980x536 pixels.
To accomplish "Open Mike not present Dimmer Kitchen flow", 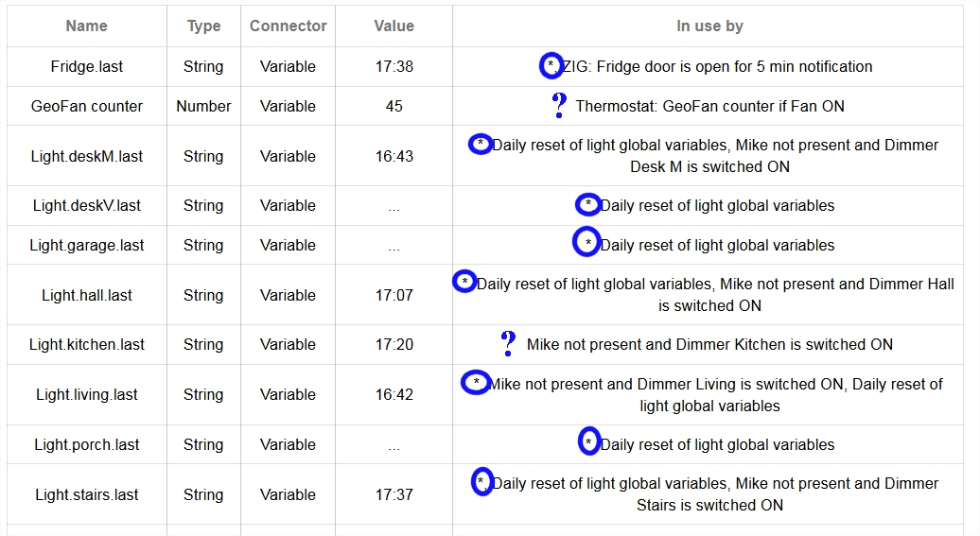I will click(x=710, y=344).
